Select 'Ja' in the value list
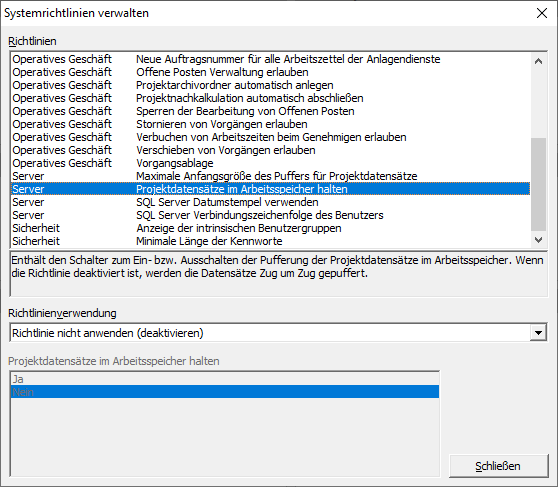 (225, 379)
